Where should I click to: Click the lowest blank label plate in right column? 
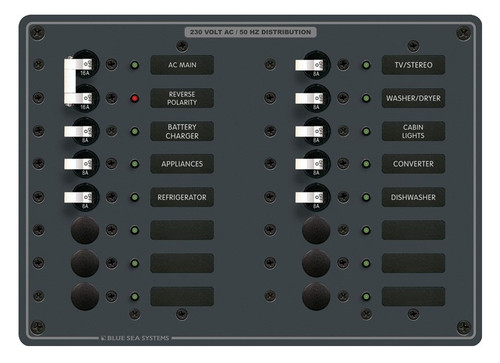(413, 296)
